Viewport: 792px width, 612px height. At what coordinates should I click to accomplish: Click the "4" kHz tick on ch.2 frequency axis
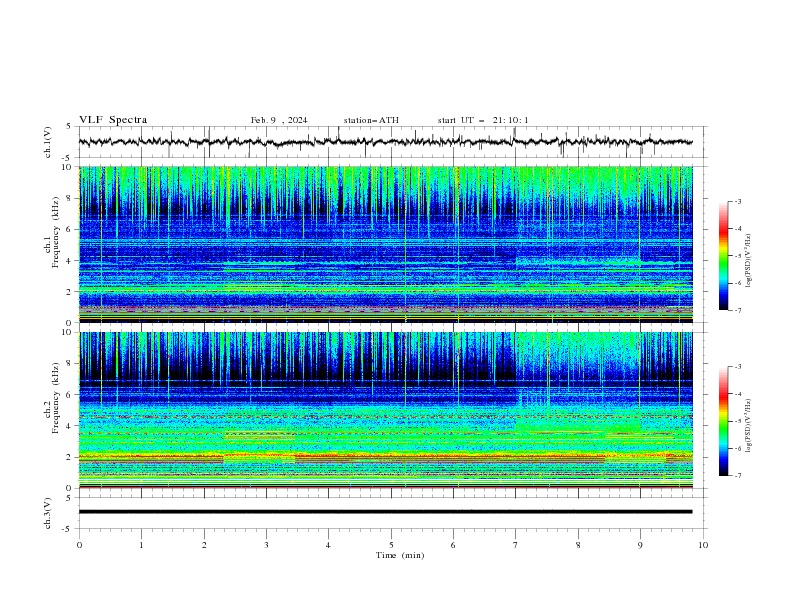coord(71,426)
